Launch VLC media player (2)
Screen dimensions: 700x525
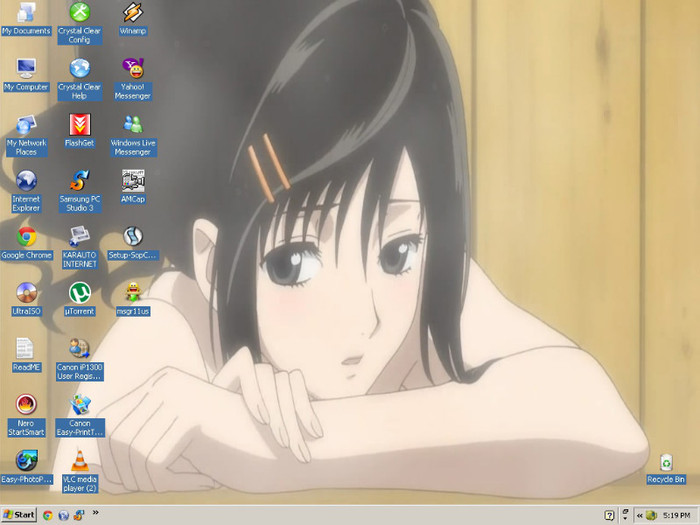point(79,472)
